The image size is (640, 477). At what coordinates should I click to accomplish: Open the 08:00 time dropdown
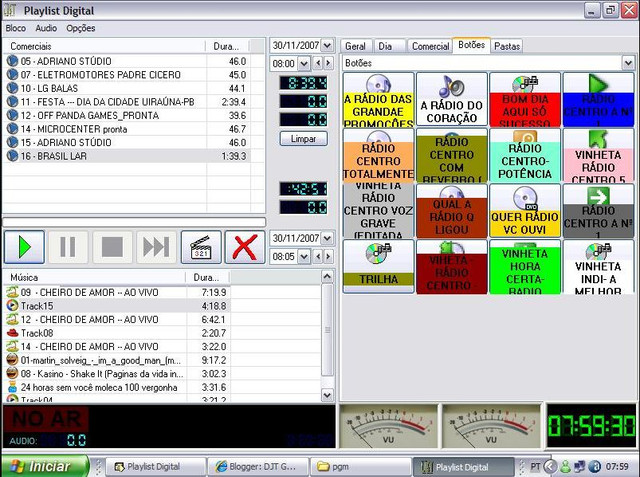[x=304, y=63]
